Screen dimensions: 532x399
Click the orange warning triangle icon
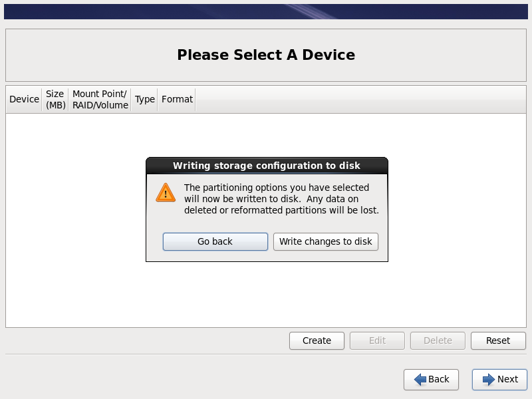coord(166,192)
